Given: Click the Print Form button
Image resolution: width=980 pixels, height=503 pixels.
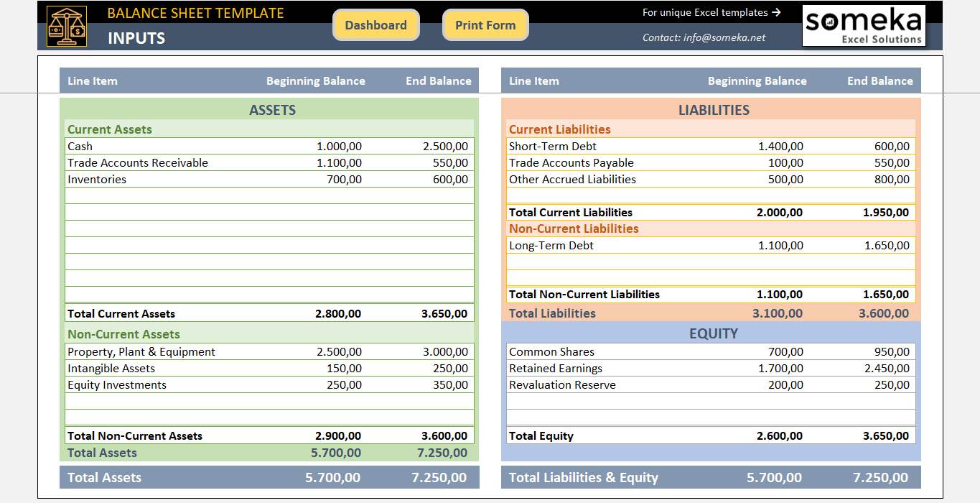Looking at the screenshot, I should pos(485,24).
